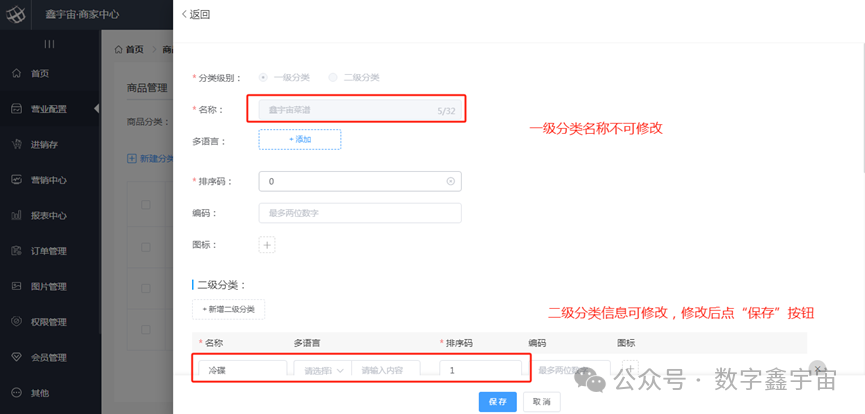Viewport: 865px width, 414px height.
Task: Click 首页 breadcrumb with home icon
Action: [x=129, y=50]
